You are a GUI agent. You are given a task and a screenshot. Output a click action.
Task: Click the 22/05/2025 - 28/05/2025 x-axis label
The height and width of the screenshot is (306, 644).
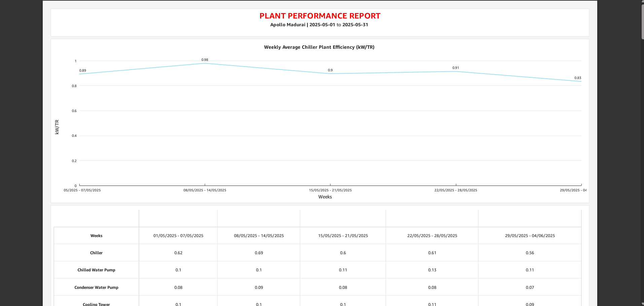[456, 190]
